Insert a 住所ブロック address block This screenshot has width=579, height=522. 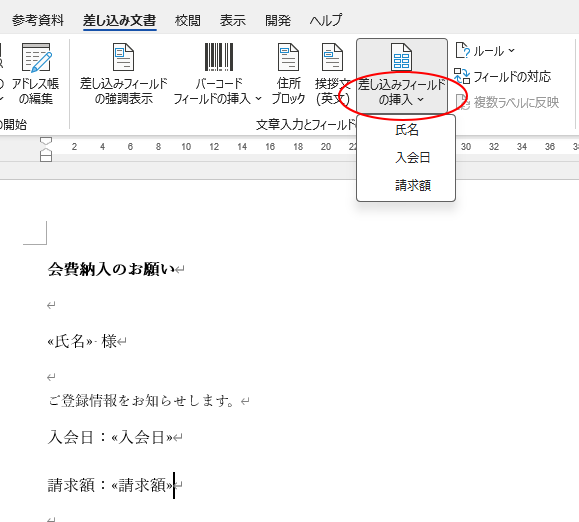point(288,73)
